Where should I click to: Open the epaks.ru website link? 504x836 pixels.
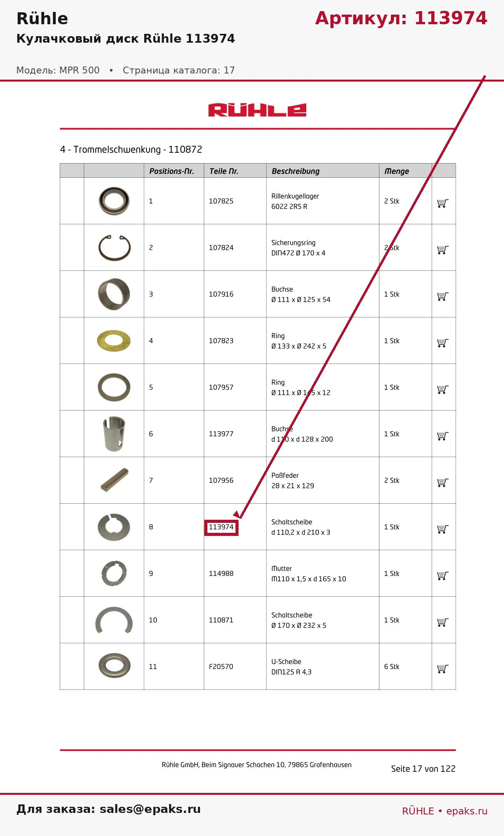tap(467, 811)
